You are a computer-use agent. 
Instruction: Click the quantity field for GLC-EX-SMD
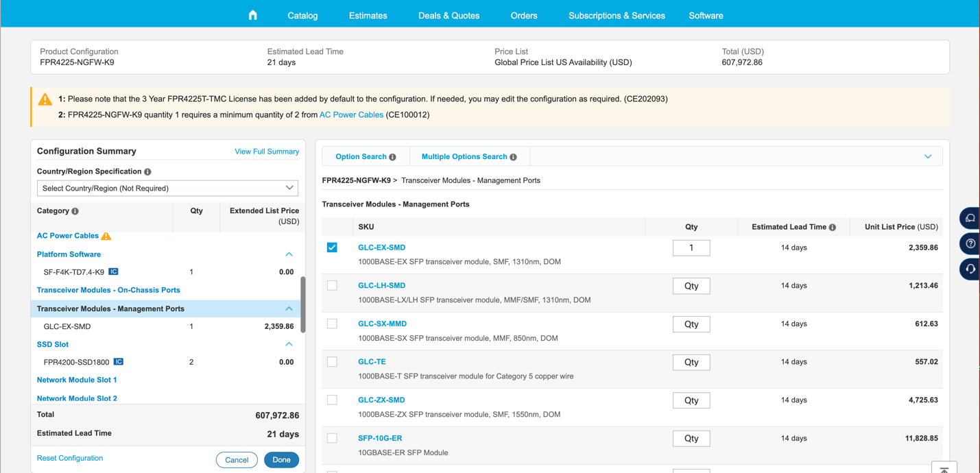click(691, 247)
